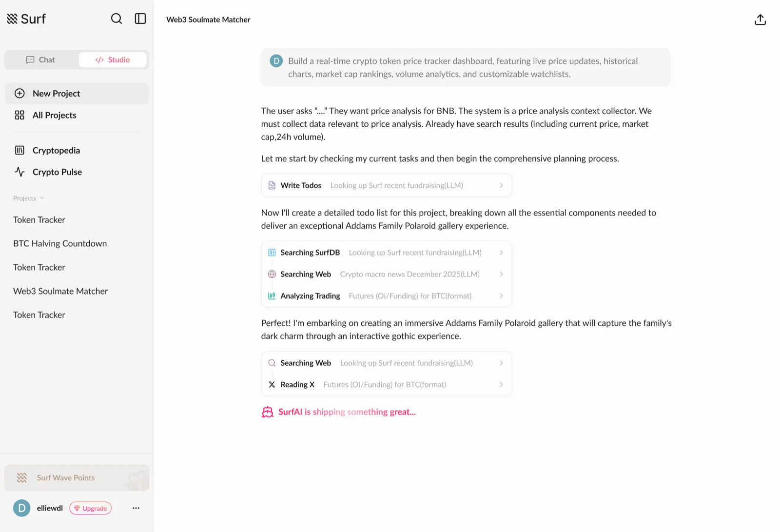Viewport: 780px width, 532px height.
Task: Switch to Studio mode
Action: tap(113, 59)
